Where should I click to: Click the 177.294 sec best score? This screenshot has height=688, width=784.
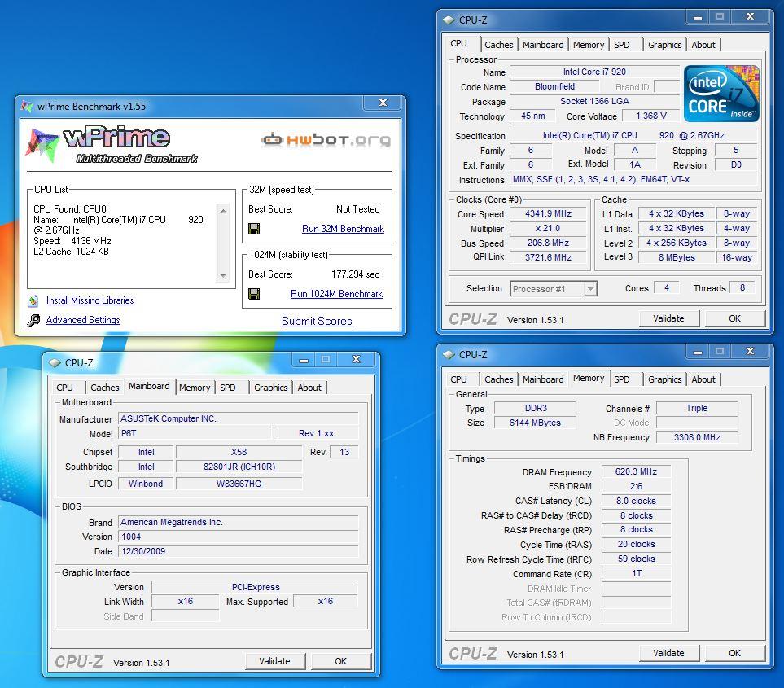pos(356,274)
